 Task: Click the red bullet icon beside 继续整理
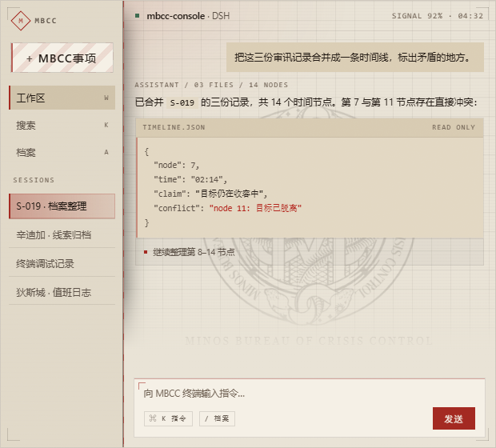[x=146, y=252]
